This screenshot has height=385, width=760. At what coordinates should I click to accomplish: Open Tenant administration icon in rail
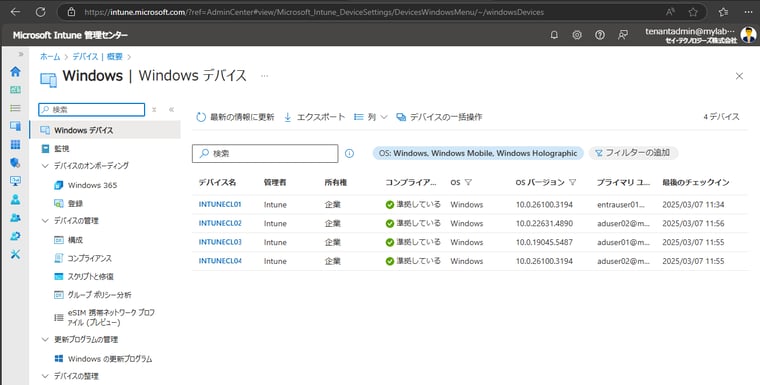click(x=16, y=236)
